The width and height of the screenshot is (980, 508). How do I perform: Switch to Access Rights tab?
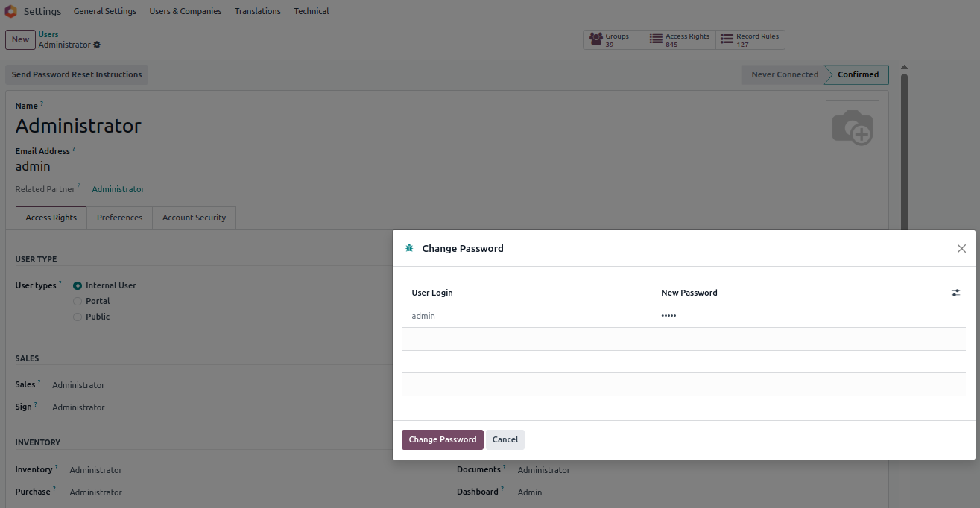[x=51, y=218]
